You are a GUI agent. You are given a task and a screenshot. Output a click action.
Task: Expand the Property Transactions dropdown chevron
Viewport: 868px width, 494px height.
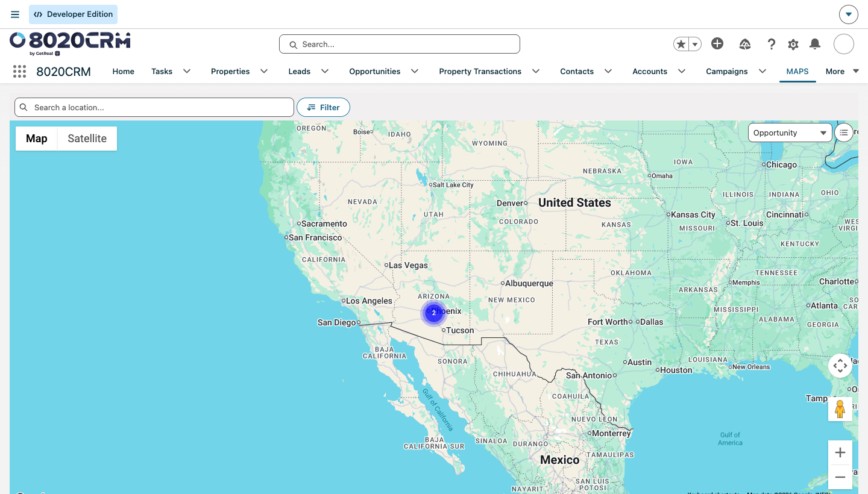(536, 71)
